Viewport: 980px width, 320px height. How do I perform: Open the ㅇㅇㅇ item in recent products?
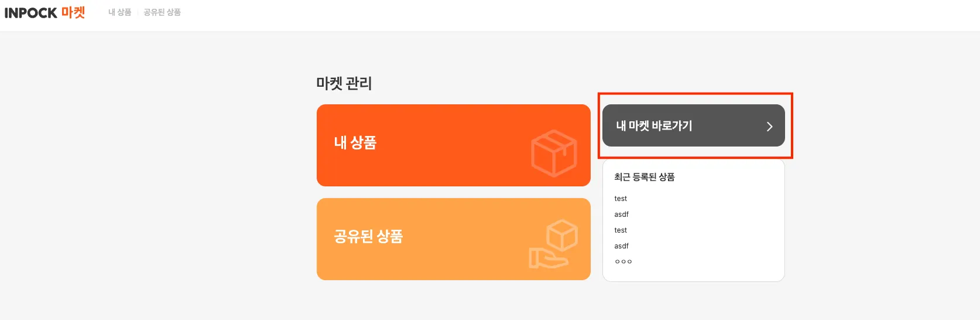[x=623, y=262]
